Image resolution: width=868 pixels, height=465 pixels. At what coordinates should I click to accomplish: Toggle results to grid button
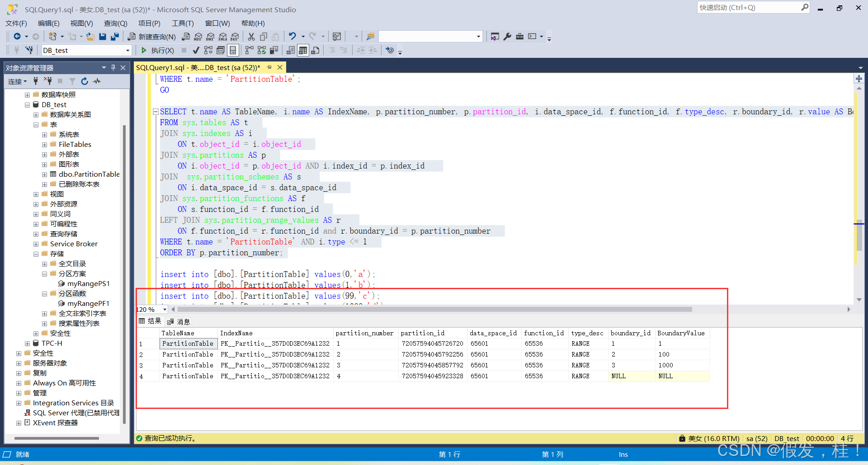click(303, 50)
